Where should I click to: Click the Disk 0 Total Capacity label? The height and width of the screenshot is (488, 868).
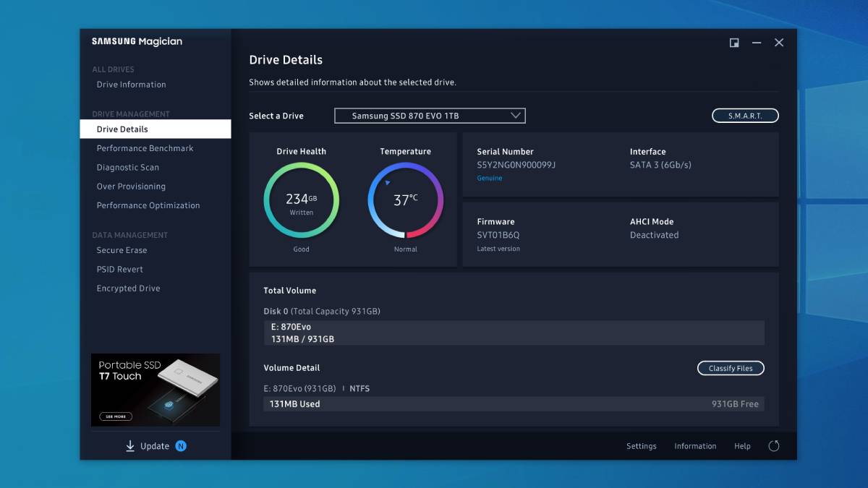click(x=322, y=312)
